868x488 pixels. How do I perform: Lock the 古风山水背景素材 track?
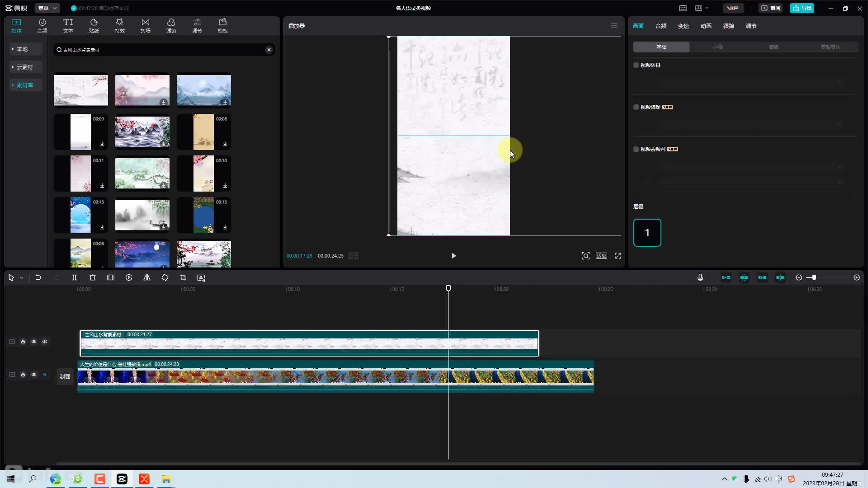23,342
